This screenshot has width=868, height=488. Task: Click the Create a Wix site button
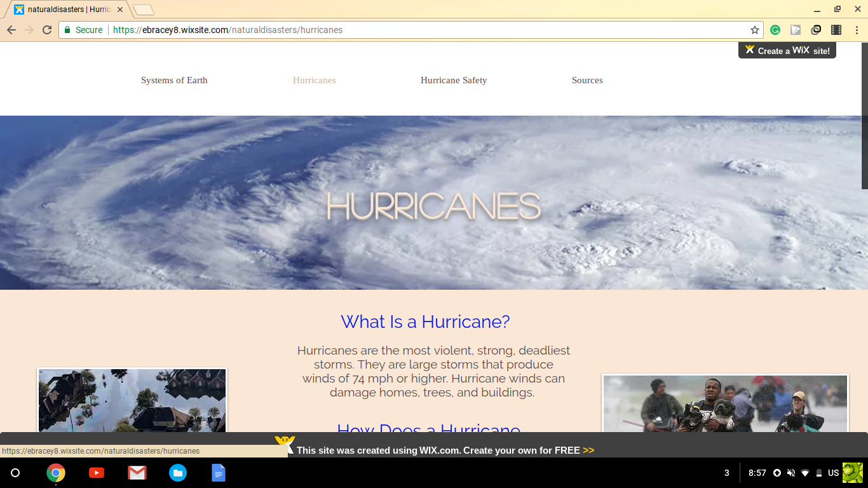[x=787, y=51]
